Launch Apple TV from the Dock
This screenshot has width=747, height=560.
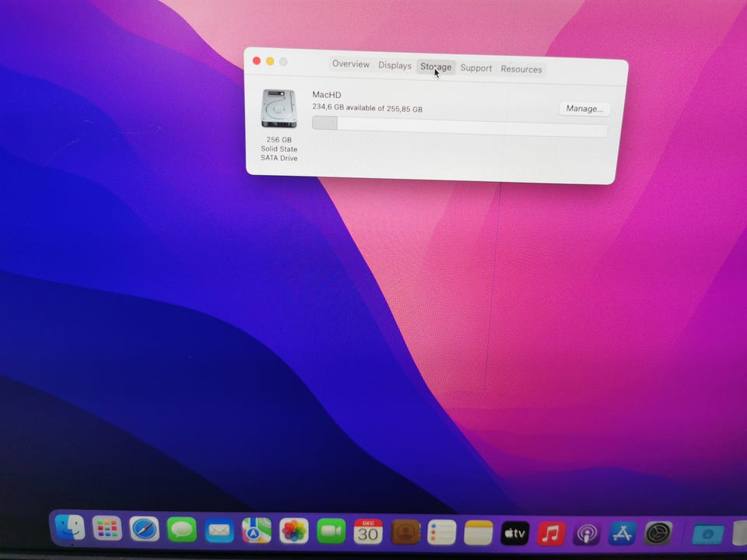click(514, 534)
